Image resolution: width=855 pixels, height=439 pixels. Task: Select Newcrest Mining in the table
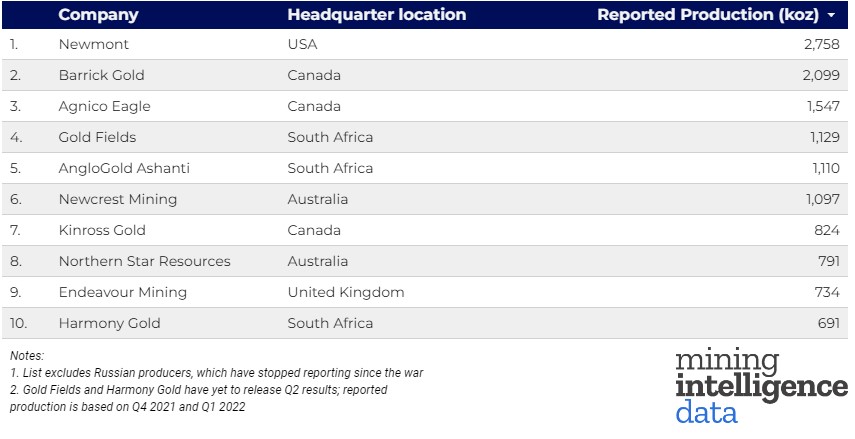118,199
